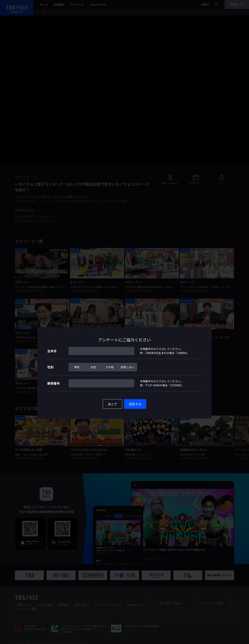Open the TBS NEWS DIG banner
Viewport: 249px width, 644px height.
point(93,575)
